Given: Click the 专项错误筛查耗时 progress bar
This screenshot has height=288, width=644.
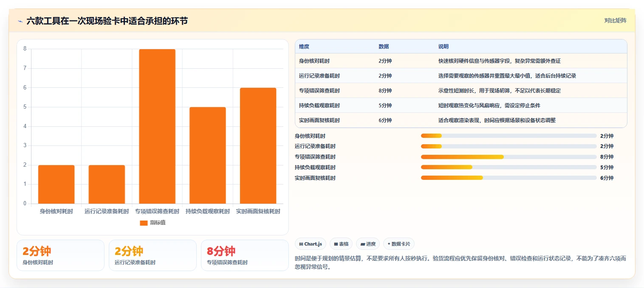Looking at the screenshot, I should (x=509, y=157).
